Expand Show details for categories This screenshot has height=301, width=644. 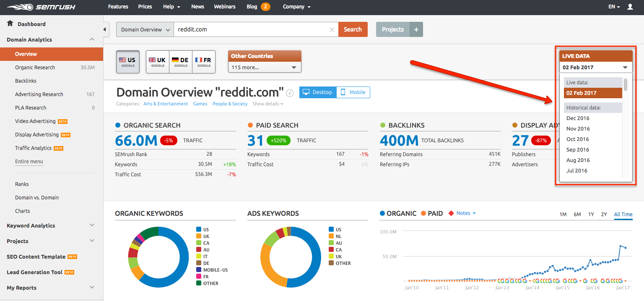(x=268, y=104)
